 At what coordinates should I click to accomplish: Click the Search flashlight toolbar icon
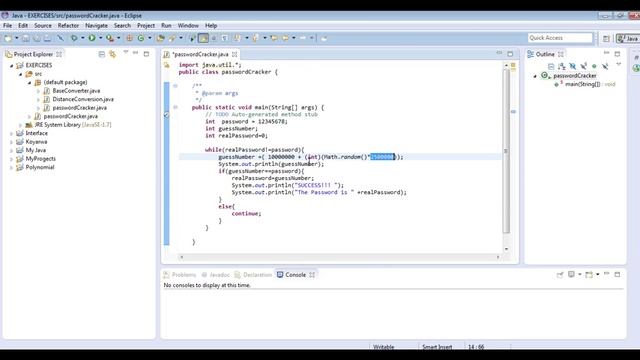pos(172,38)
